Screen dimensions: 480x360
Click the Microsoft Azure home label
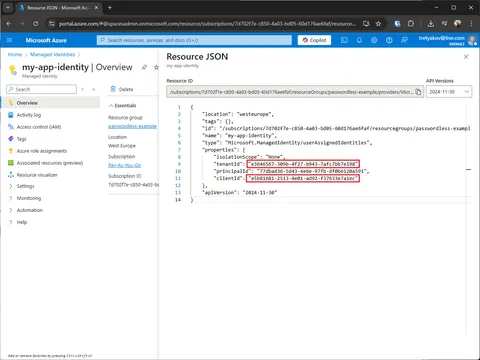(x=46, y=40)
